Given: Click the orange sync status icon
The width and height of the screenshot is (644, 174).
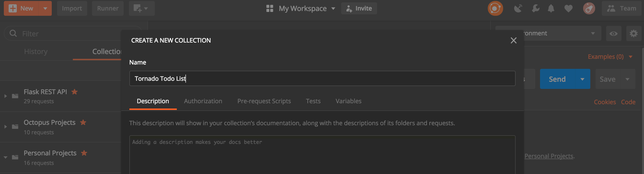Looking at the screenshot, I should point(495,8).
